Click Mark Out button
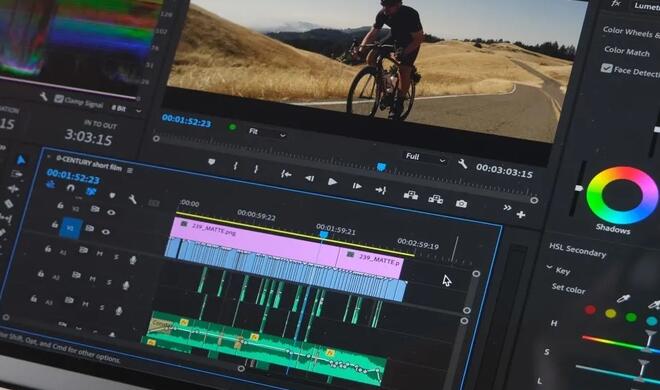This screenshot has width=660, height=390. pos(255,169)
